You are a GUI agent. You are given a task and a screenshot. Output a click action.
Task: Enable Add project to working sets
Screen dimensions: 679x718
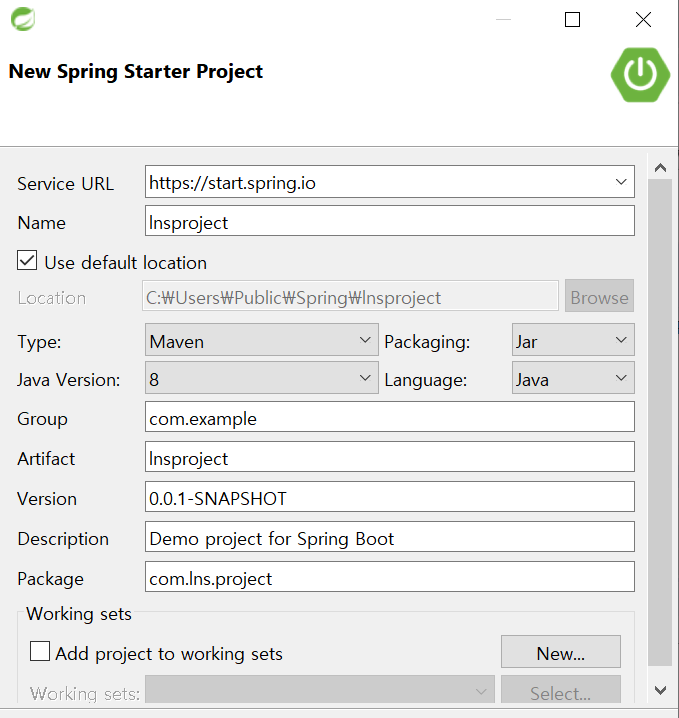click(40, 651)
